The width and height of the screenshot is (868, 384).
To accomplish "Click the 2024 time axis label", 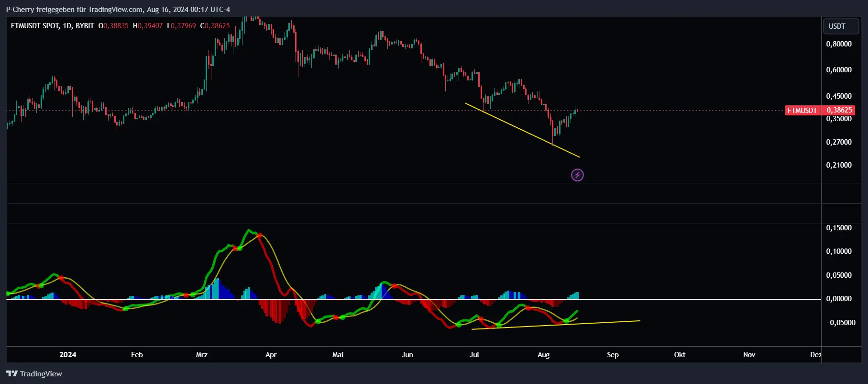I will point(68,355).
